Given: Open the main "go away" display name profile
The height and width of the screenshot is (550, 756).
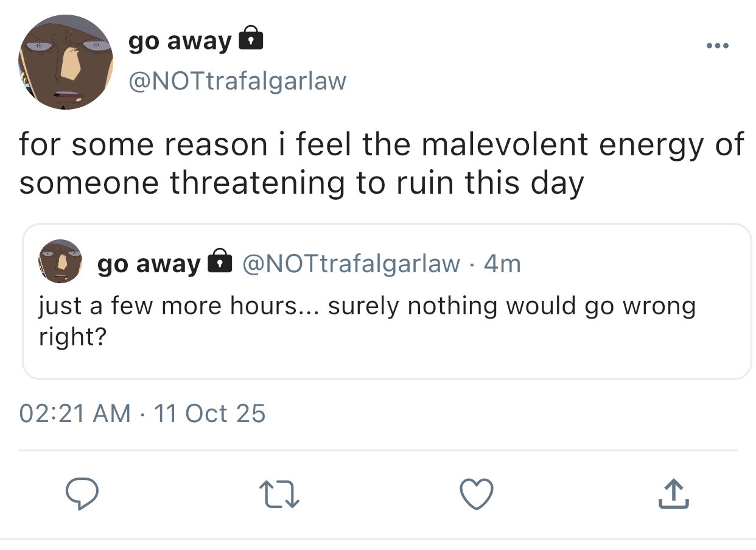Looking at the screenshot, I should [180, 41].
